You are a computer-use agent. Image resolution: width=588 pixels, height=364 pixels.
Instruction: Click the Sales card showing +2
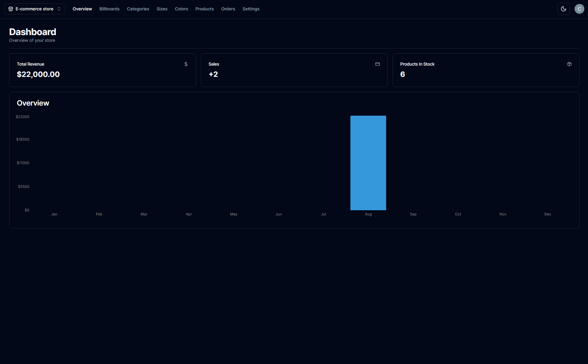coord(294,70)
